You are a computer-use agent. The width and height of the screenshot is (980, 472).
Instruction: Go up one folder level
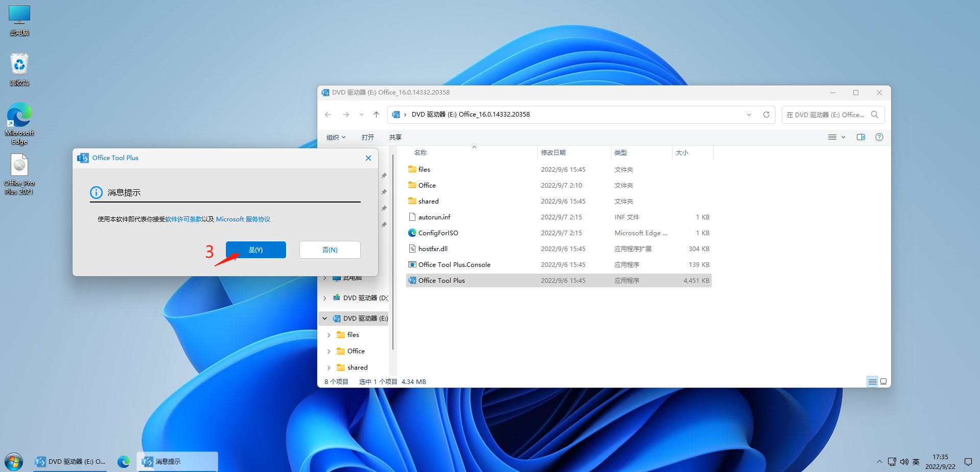tap(376, 115)
